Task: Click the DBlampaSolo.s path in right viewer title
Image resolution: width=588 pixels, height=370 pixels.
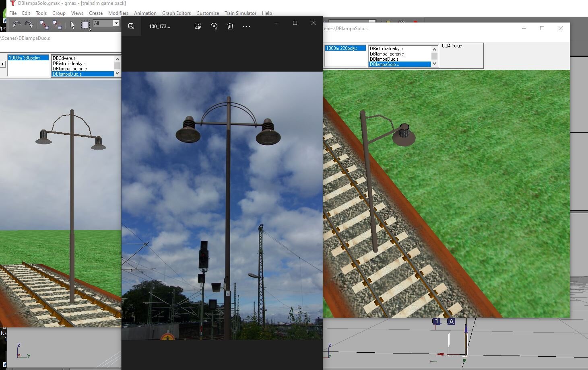Action: (x=345, y=29)
